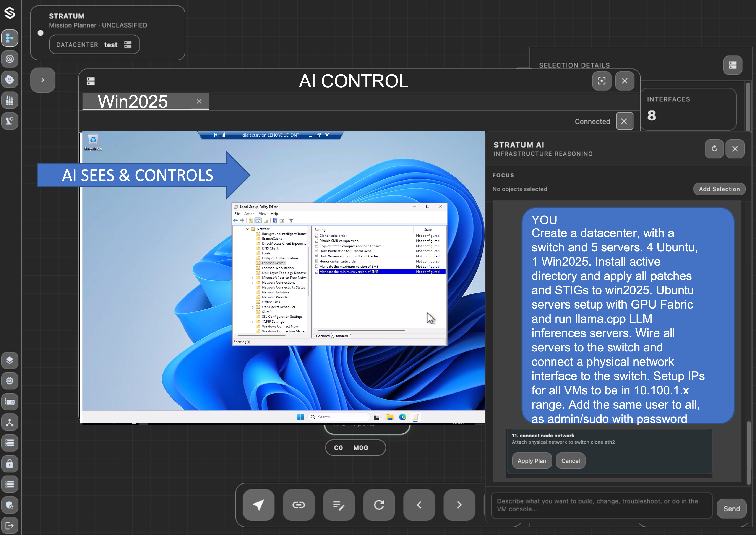Click the next chevron in bottom toolbar
Viewport: 756px width, 535px height.
click(x=459, y=505)
